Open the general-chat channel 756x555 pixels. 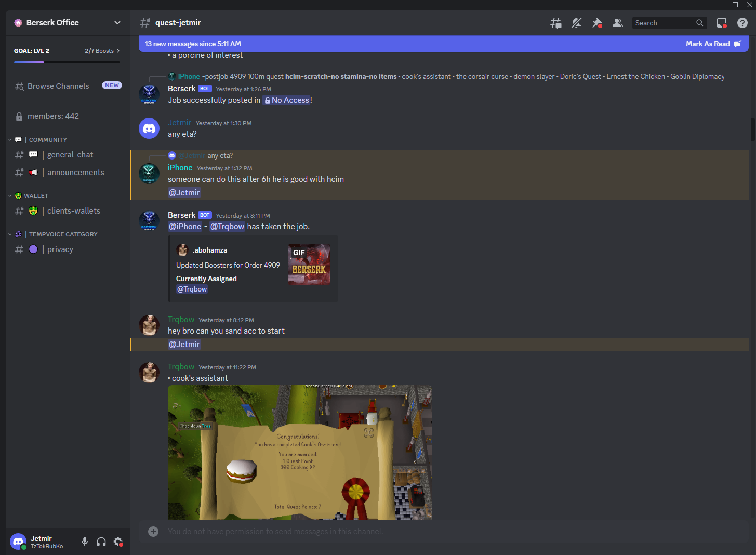[x=68, y=155]
